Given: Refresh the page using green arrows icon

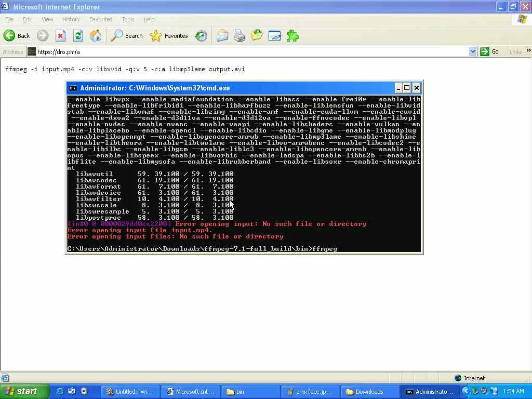Looking at the screenshot, I should pyautogui.click(x=78, y=36).
